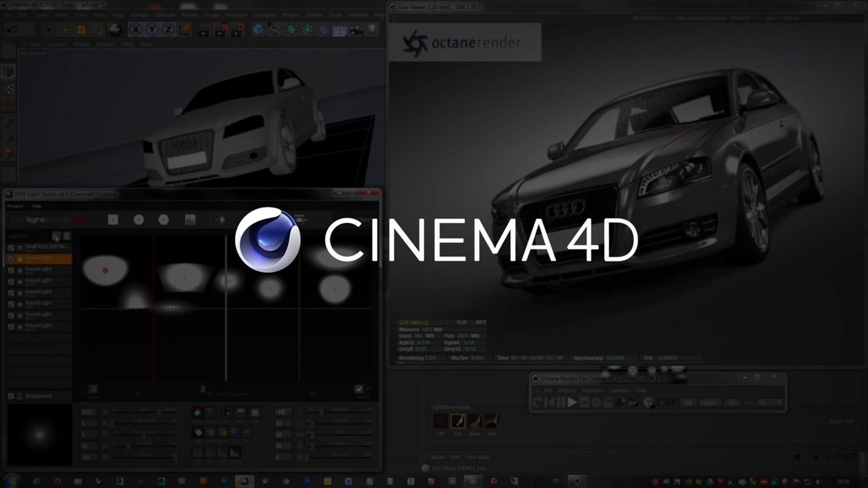The width and height of the screenshot is (868, 488).
Task: Click the Octane lock resolution padlock icon
Action: pyautogui.click(x=608, y=402)
